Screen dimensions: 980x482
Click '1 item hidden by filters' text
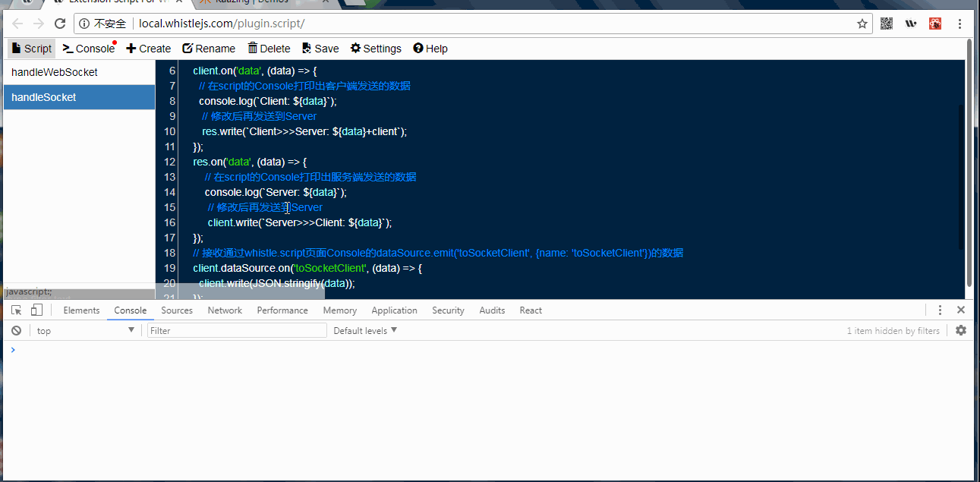[893, 331]
